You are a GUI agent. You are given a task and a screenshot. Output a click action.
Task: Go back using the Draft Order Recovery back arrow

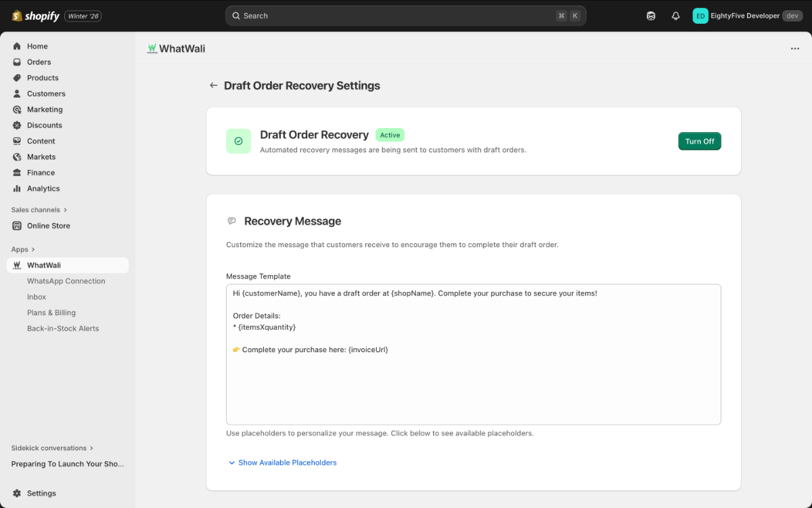pos(213,85)
